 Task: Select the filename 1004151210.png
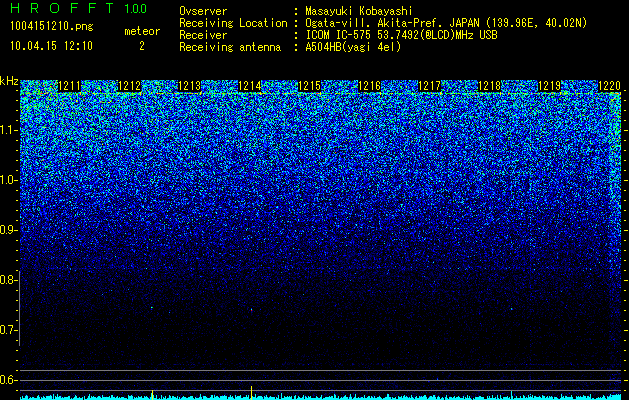(x=52, y=27)
